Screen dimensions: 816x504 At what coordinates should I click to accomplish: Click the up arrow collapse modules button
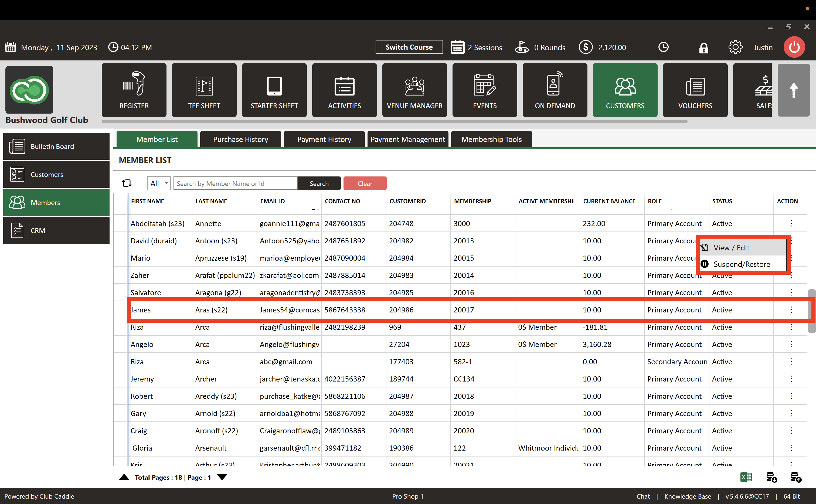793,90
